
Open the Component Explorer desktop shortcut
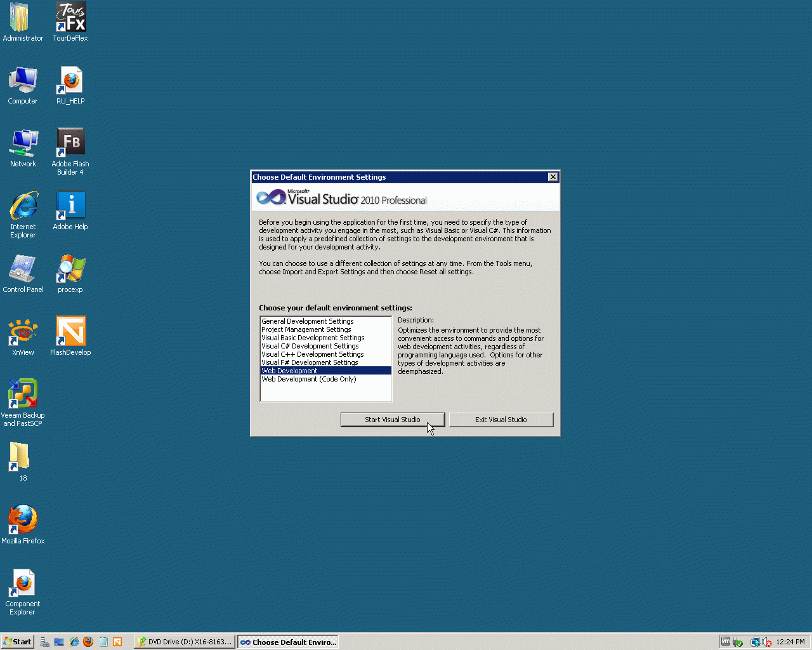point(23,592)
